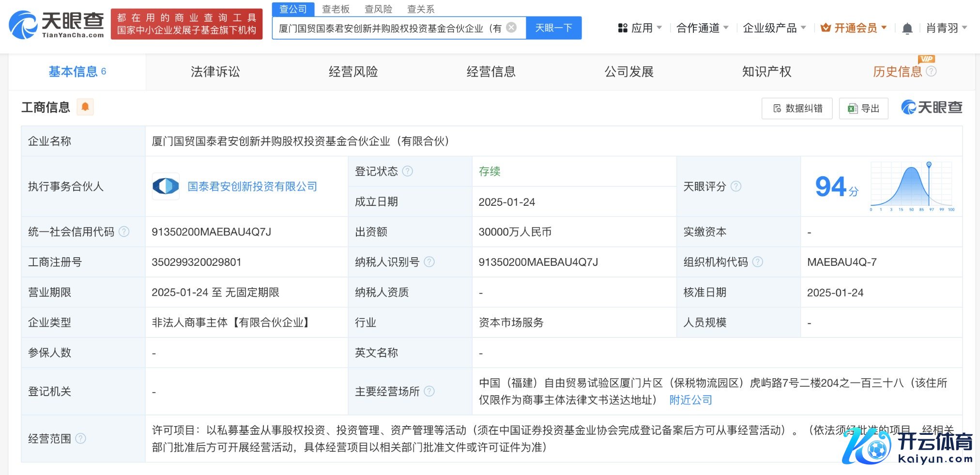Click help icon beside 天眼评分
The height and width of the screenshot is (475, 980).
click(736, 186)
